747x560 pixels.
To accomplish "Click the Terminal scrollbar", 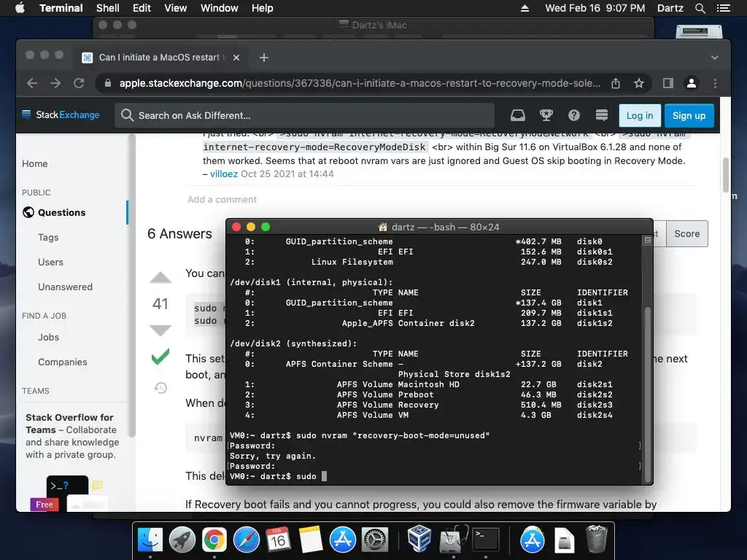I will click(647, 394).
